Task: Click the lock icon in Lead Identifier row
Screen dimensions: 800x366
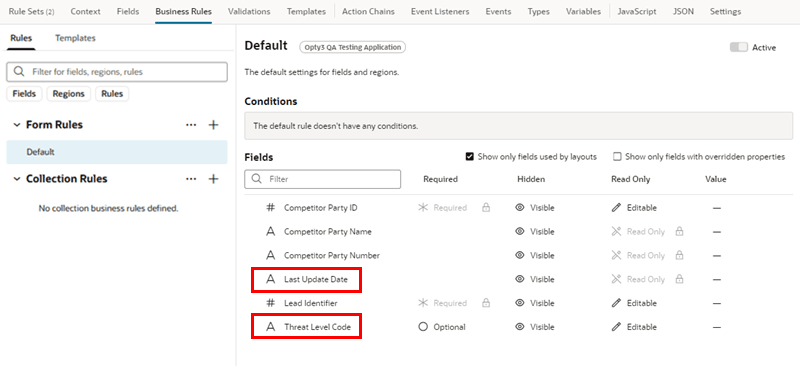Action: coord(486,303)
